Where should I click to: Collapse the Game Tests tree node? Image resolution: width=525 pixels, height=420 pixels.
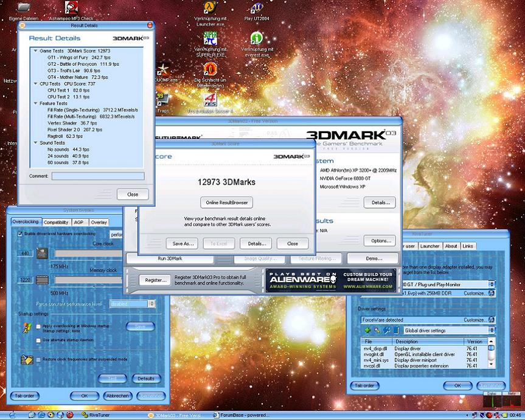pos(35,51)
